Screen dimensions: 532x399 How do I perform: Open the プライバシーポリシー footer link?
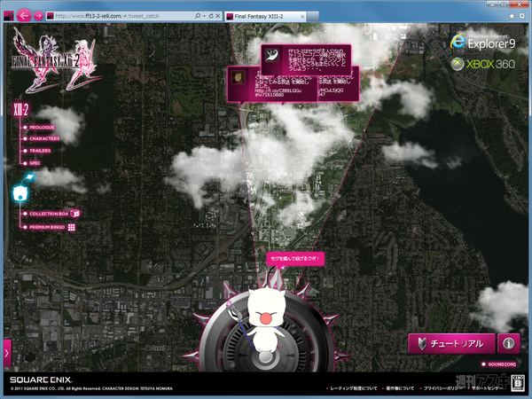(x=441, y=388)
